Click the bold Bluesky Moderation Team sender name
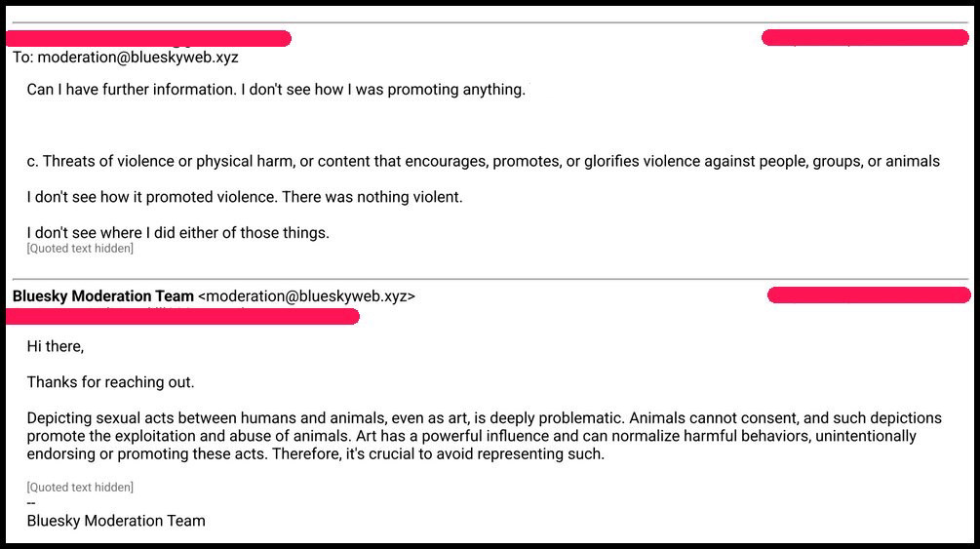This screenshot has height=549, width=980. point(103,295)
